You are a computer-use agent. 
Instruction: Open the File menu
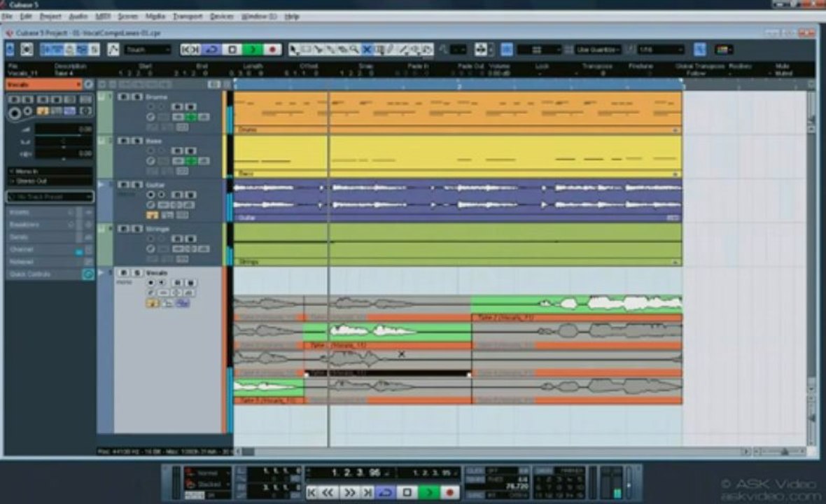click(7, 16)
